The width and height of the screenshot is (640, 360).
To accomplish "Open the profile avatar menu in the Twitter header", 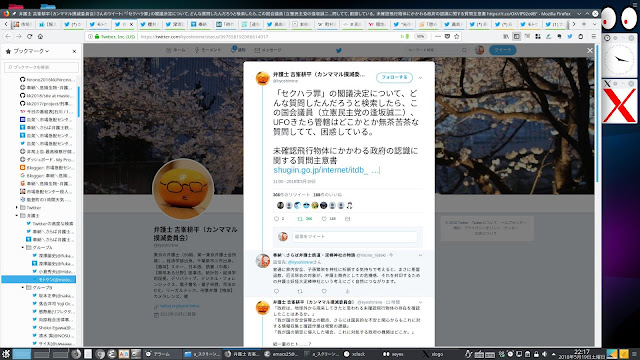I will (480, 50).
